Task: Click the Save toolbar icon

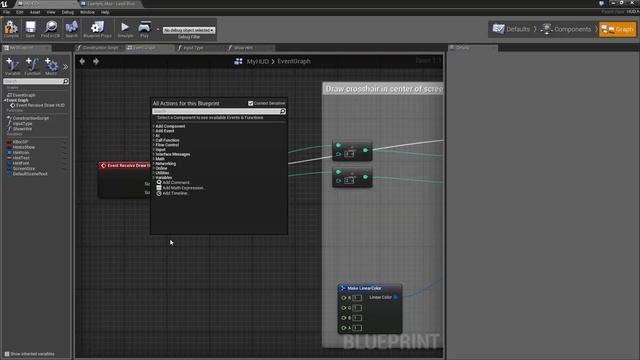Action: (x=30, y=28)
